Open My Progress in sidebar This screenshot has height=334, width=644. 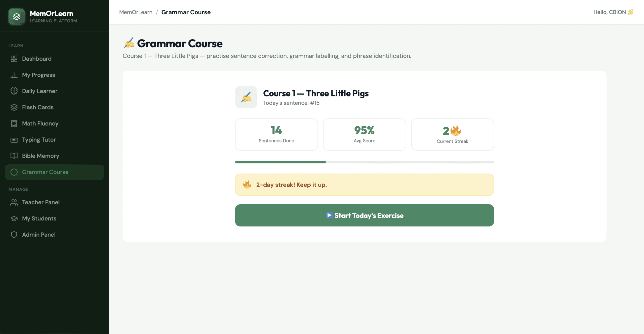(54, 75)
